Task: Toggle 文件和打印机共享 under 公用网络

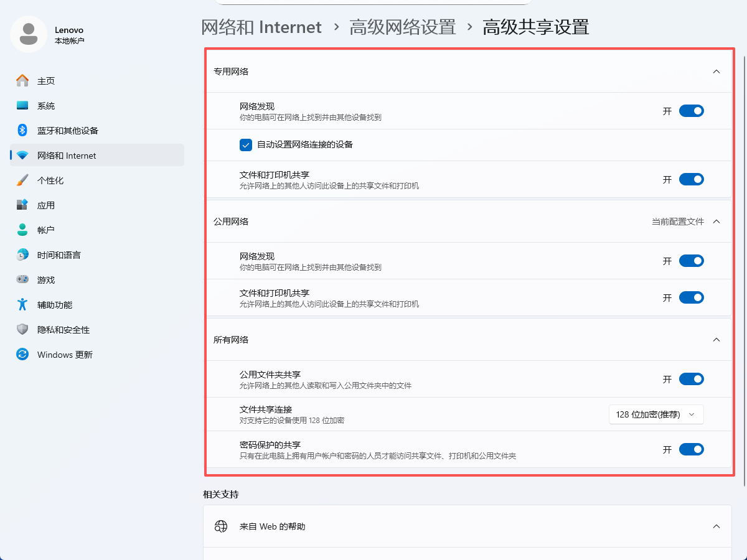Action: [691, 297]
